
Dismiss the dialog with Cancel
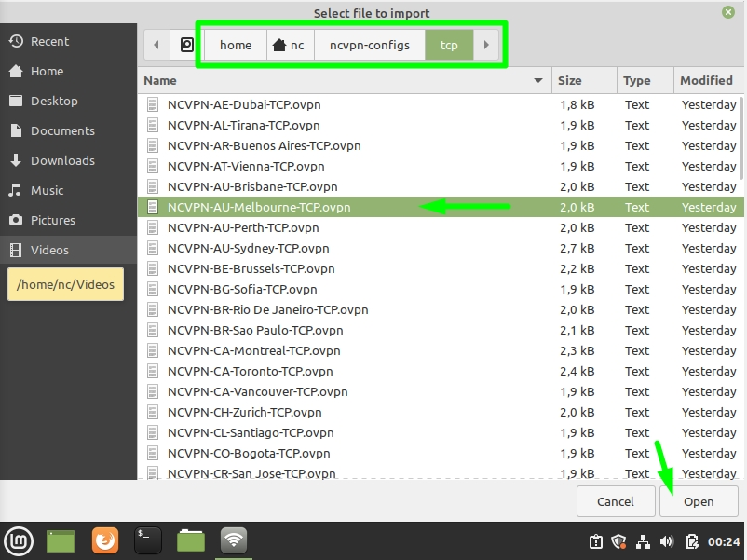click(x=616, y=501)
